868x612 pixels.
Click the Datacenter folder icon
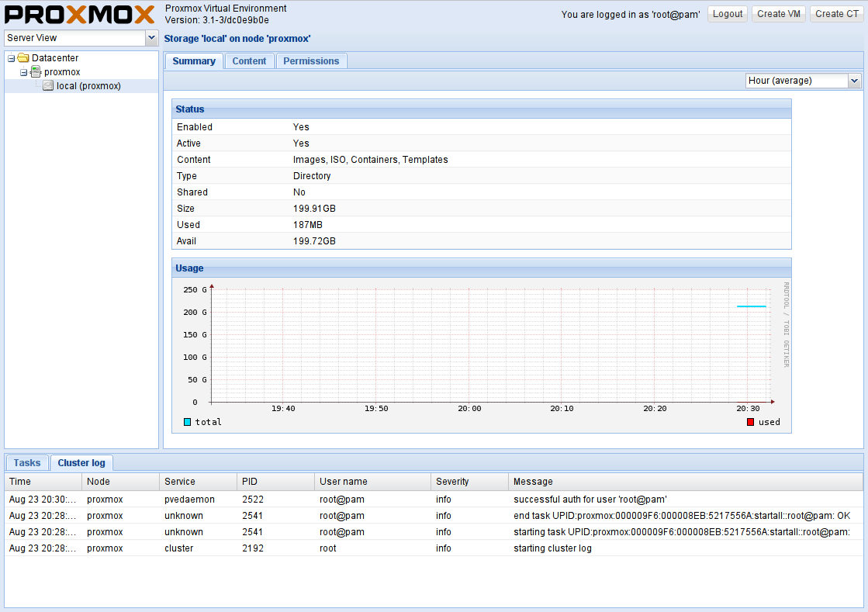click(23, 57)
